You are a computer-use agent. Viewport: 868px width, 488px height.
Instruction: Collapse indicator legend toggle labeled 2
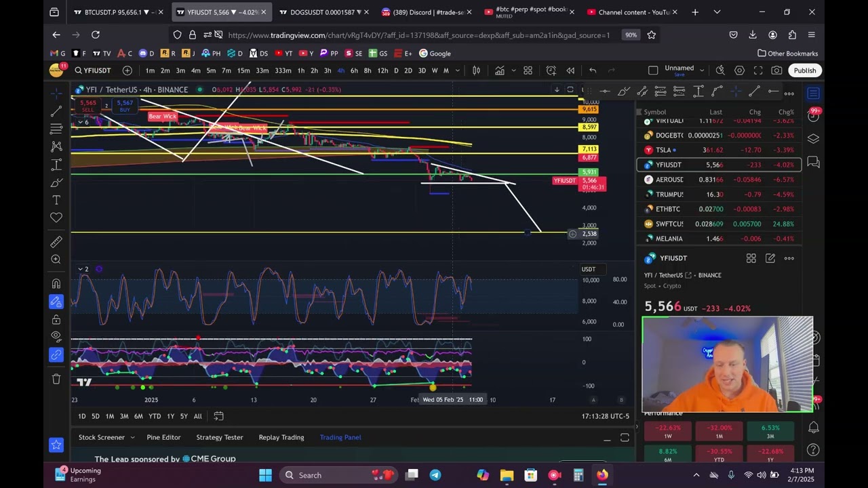pyautogui.click(x=83, y=269)
